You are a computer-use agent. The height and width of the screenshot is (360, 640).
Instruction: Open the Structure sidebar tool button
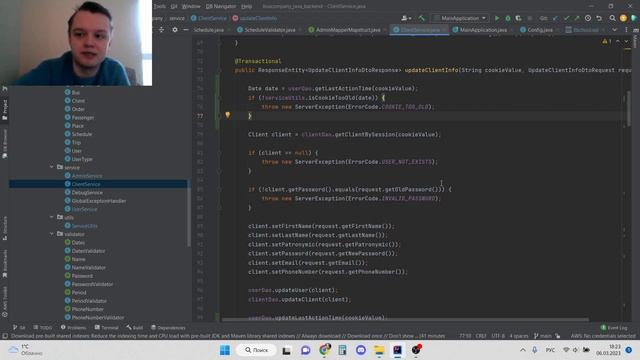coord(4,228)
